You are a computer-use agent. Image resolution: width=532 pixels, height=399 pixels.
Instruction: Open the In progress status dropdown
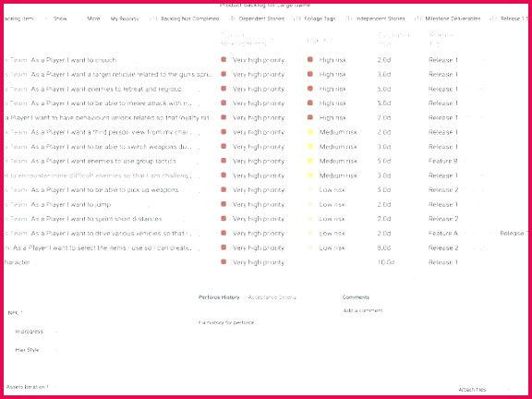point(36,332)
